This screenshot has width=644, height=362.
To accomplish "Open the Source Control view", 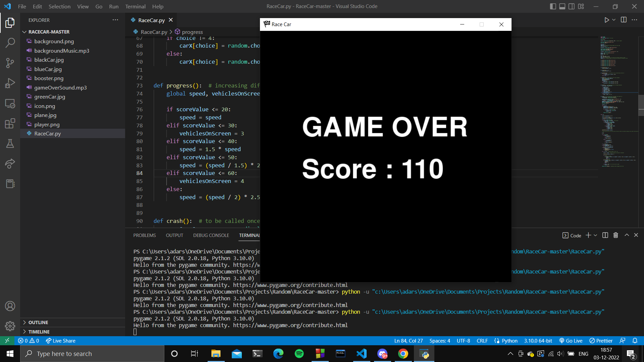I will (x=10, y=63).
